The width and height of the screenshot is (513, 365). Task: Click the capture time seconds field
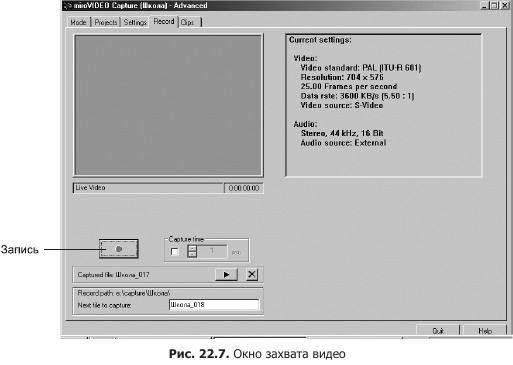(x=212, y=251)
